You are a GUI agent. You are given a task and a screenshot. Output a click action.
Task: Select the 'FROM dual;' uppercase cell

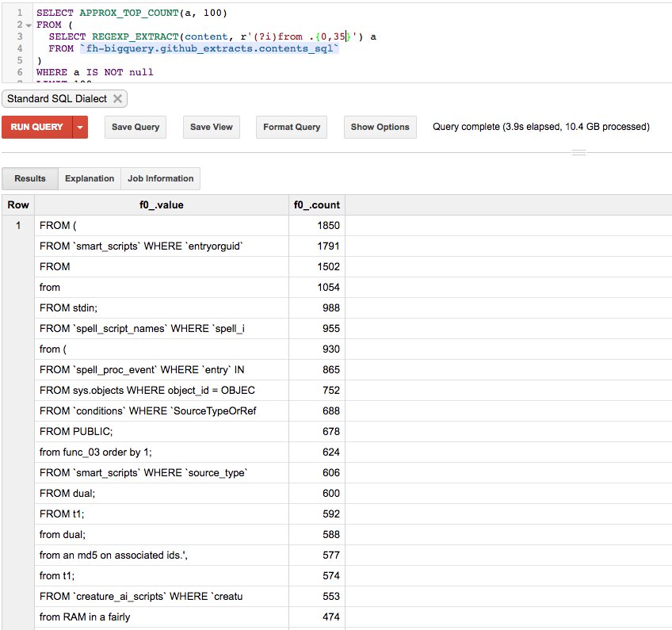pos(162,493)
